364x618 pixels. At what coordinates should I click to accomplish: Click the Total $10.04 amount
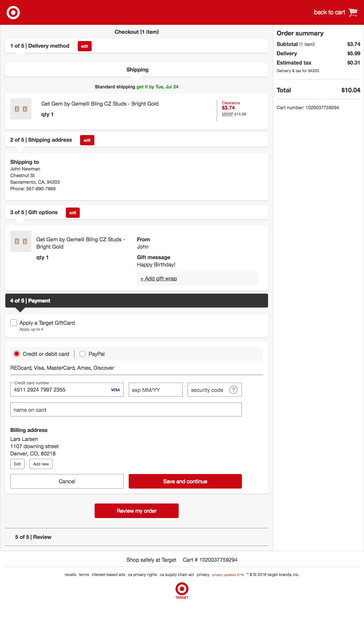click(351, 90)
